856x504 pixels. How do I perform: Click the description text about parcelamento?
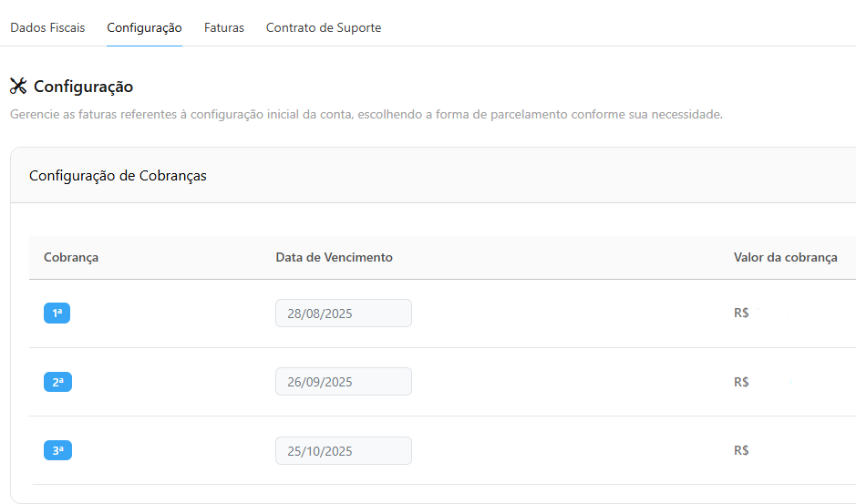(x=366, y=115)
